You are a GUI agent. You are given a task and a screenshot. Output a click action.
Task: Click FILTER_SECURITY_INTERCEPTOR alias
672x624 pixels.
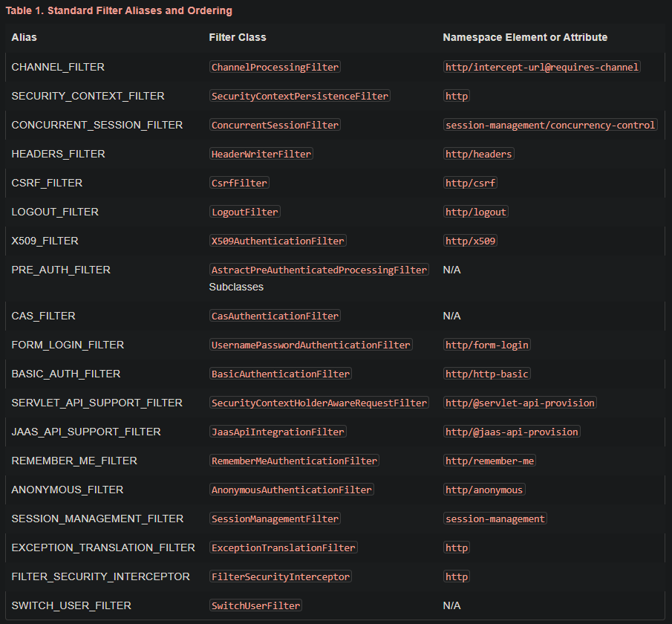click(101, 576)
